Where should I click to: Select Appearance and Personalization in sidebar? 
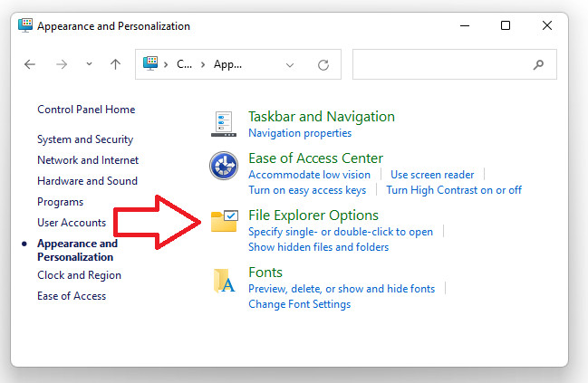click(77, 250)
